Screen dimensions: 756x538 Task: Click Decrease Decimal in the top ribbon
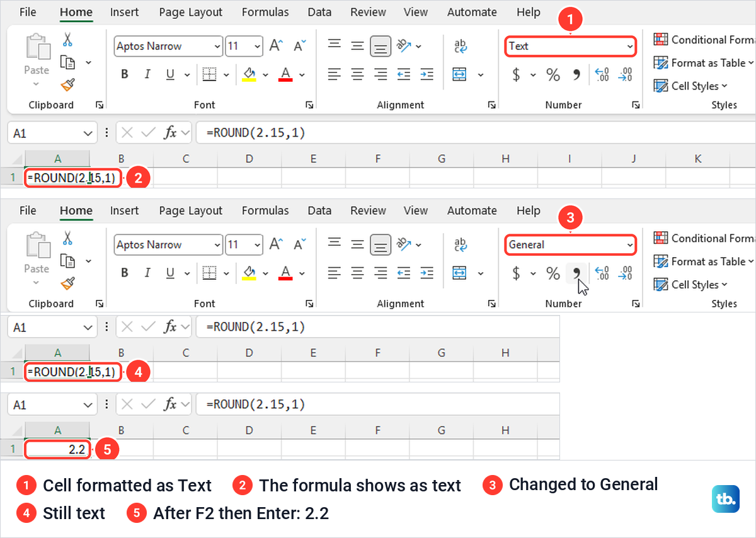click(x=625, y=75)
